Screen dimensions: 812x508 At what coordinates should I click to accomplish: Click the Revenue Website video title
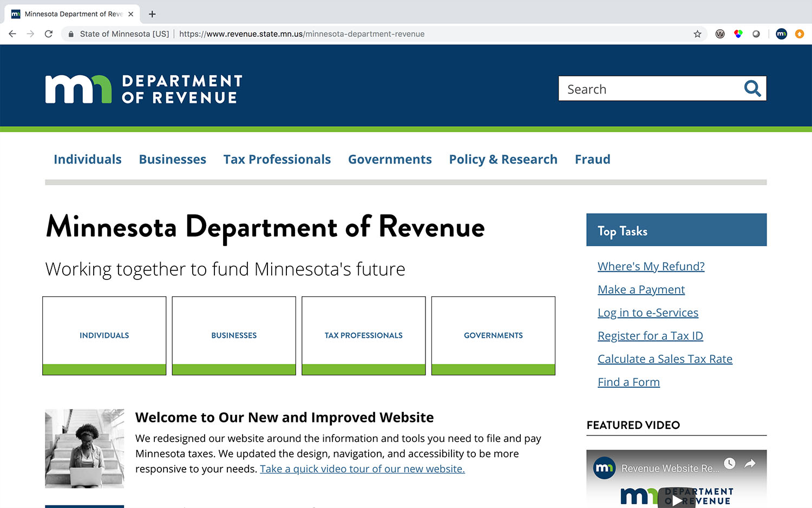pos(670,468)
